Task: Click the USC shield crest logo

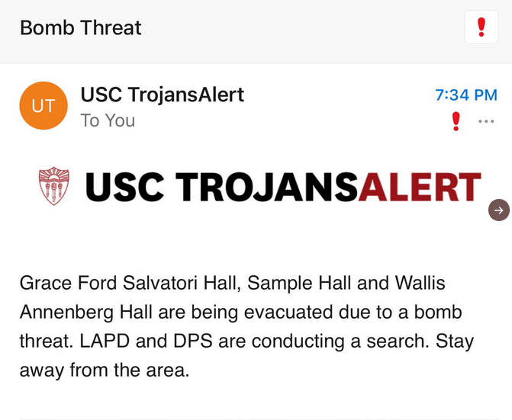Action: 54,186
